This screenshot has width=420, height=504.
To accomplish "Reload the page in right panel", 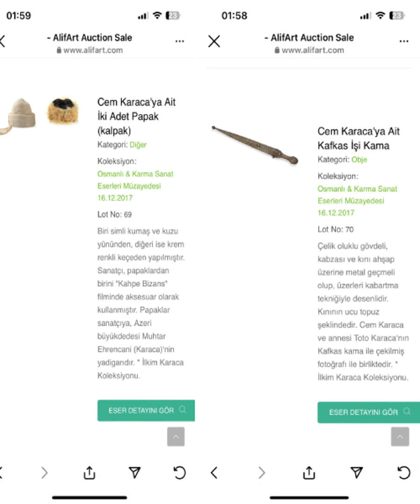I will tap(404, 473).
